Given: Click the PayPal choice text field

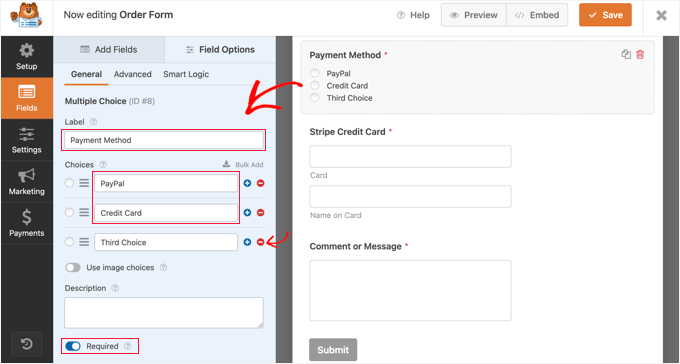Looking at the screenshot, I should pyautogui.click(x=166, y=184).
